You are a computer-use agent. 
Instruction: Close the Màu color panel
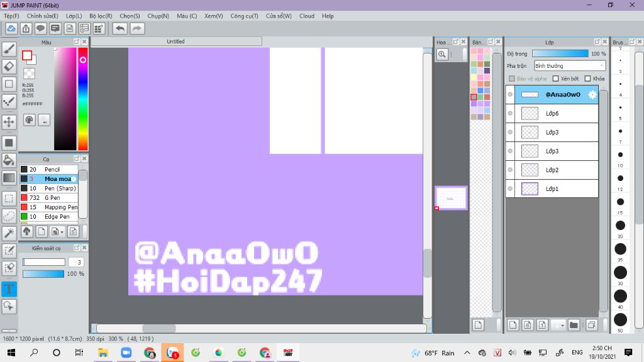tap(84, 42)
